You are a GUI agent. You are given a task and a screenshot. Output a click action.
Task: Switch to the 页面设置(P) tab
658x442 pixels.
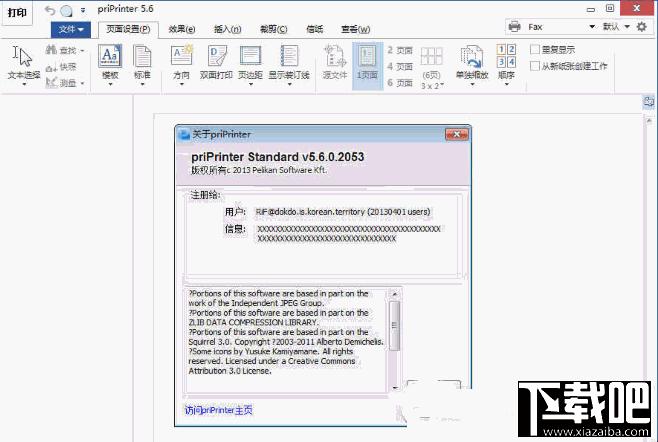pyautogui.click(x=128, y=29)
